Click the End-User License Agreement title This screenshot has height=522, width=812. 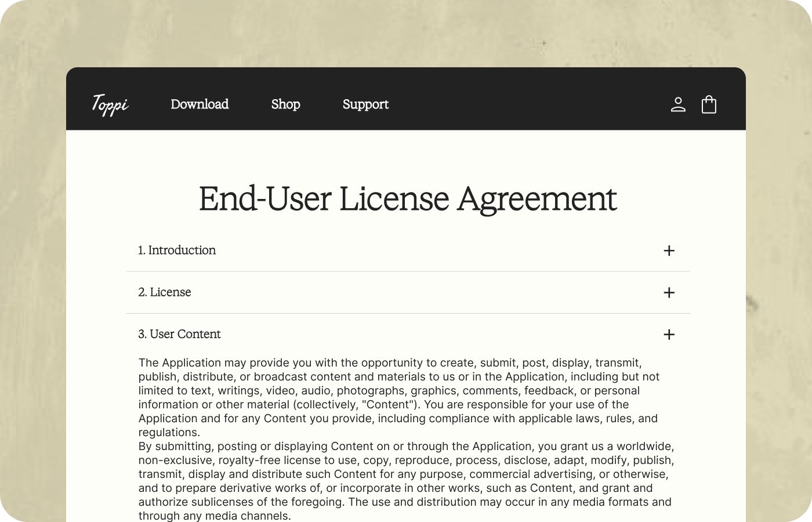click(x=407, y=199)
